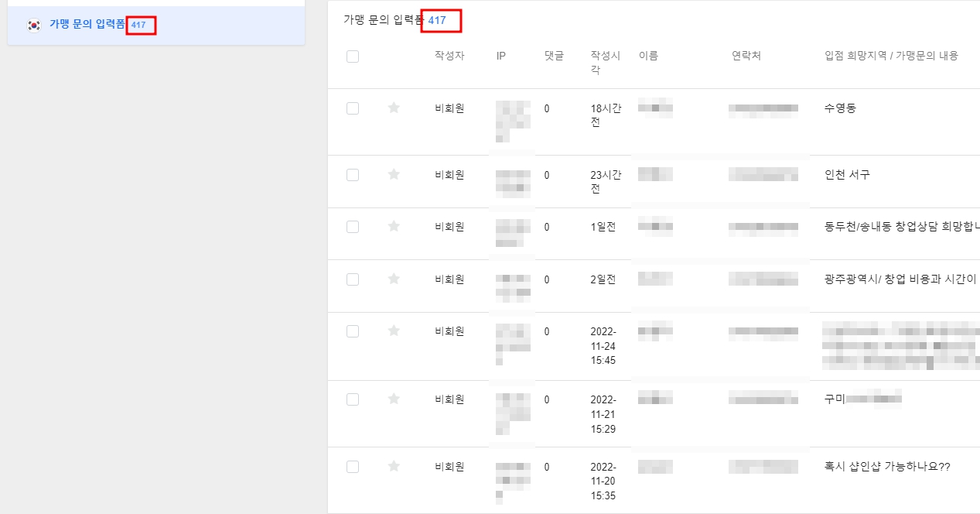Star the 인천 서구 inquiry row
The image size is (980, 514).
point(394,174)
